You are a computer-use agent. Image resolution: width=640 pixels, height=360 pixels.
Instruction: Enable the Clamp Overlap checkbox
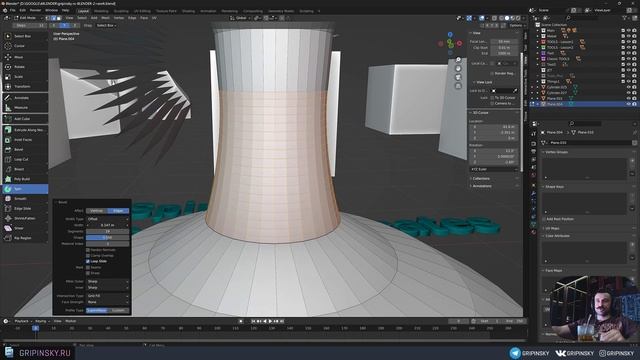[88, 256]
